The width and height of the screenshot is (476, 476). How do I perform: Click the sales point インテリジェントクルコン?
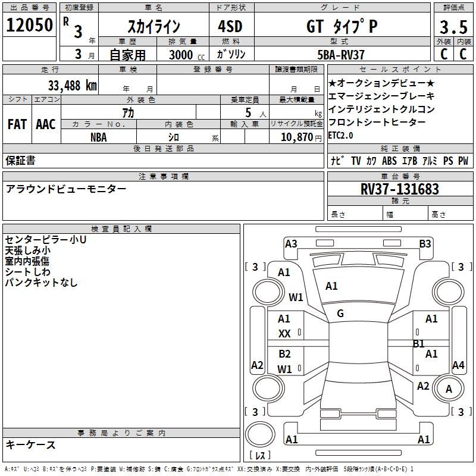[x=381, y=109]
